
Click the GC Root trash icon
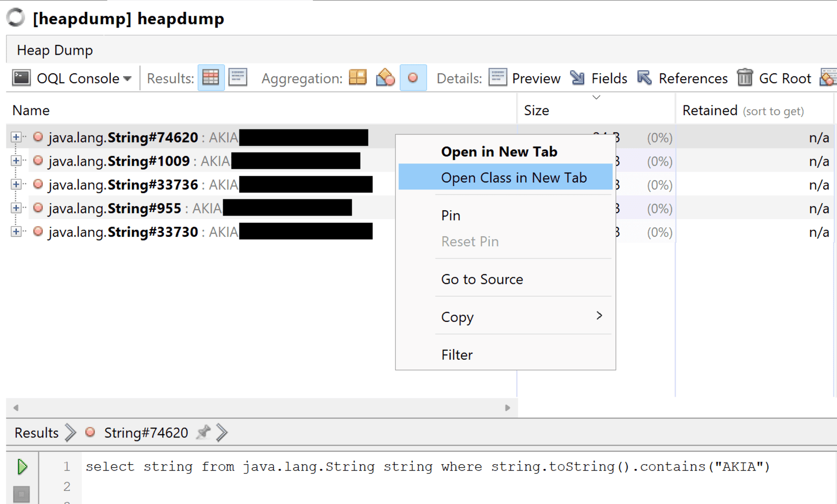pyautogui.click(x=745, y=77)
